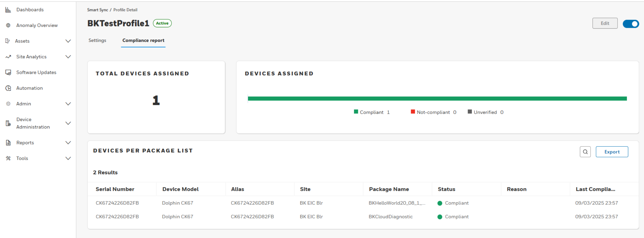
Task: Click green status dot for BKHelloWorld20 row
Action: click(440, 203)
